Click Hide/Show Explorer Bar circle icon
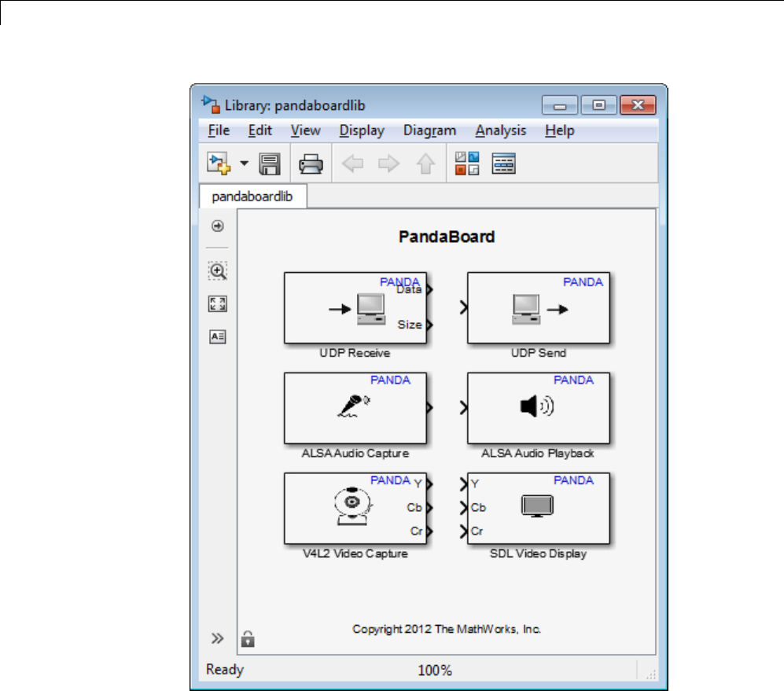 tap(218, 226)
